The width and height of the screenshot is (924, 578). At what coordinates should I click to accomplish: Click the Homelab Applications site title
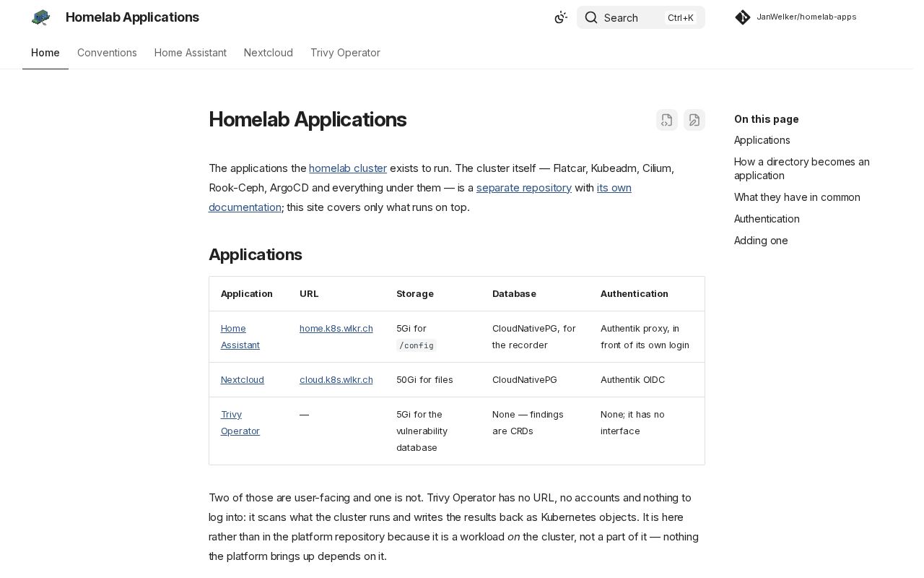tap(132, 17)
